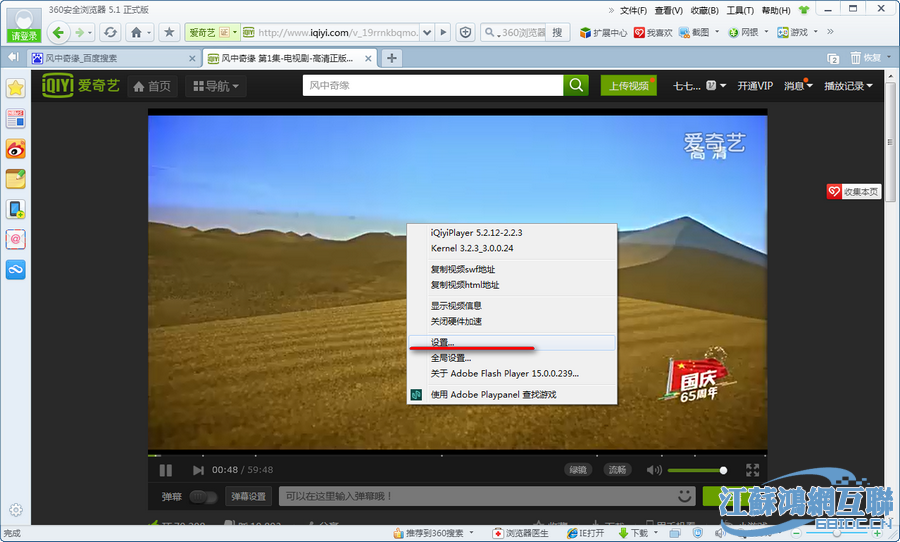Click the 上传视频 upload button
The height and width of the screenshot is (542, 900).
point(629,86)
